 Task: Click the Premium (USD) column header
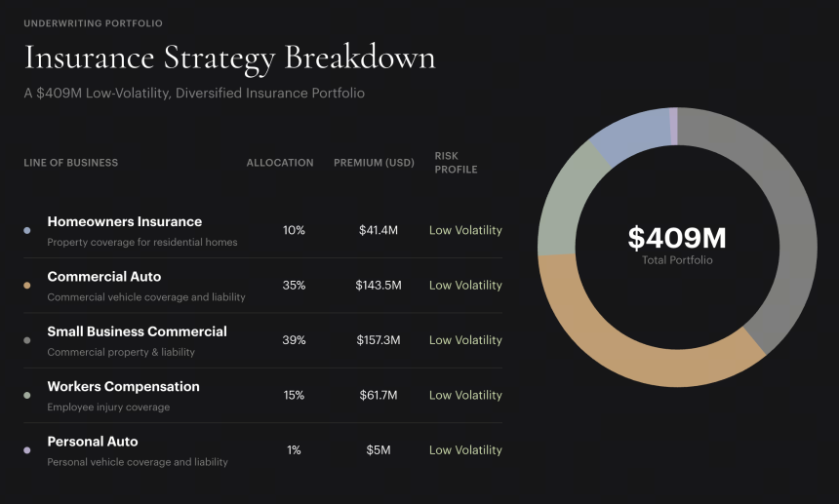click(374, 163)
